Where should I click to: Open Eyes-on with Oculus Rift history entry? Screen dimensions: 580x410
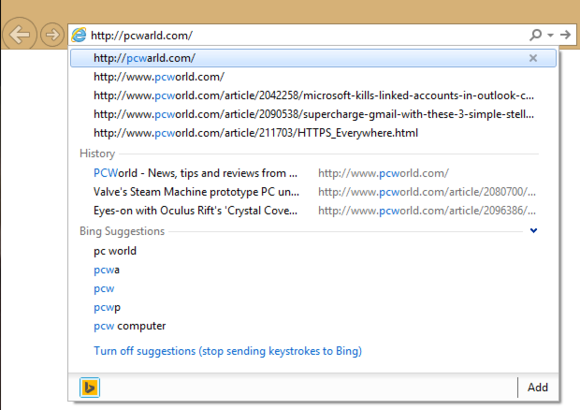314,211
